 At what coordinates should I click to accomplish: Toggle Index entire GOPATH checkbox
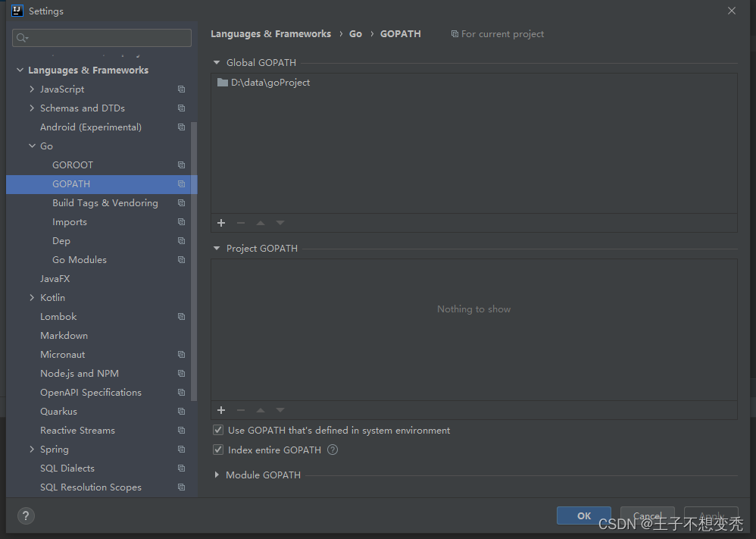[x=218, y=450]
